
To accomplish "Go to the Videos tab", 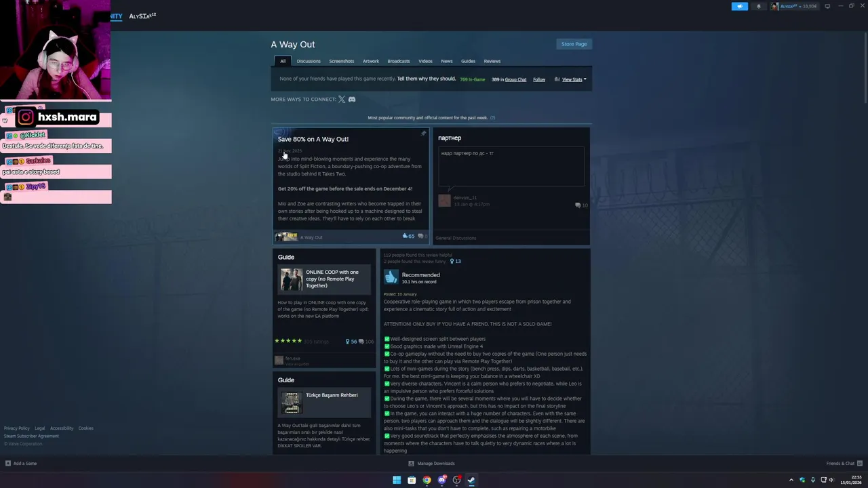I will pos(425,61).
